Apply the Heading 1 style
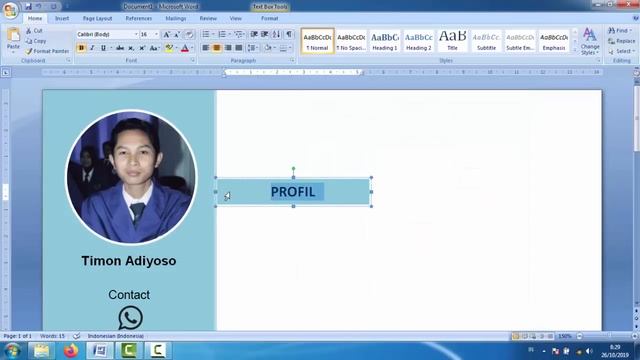This screenshot has width=640, height=360. (385, 40)
